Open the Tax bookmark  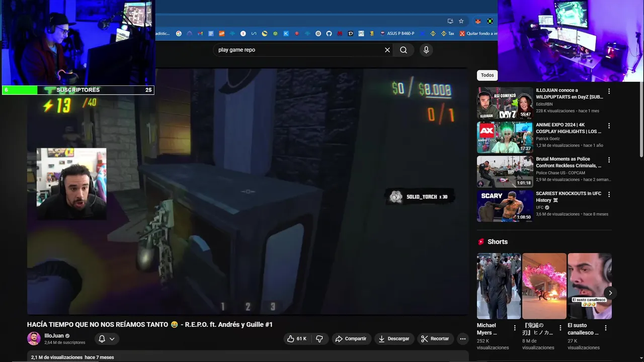[448, 34]
